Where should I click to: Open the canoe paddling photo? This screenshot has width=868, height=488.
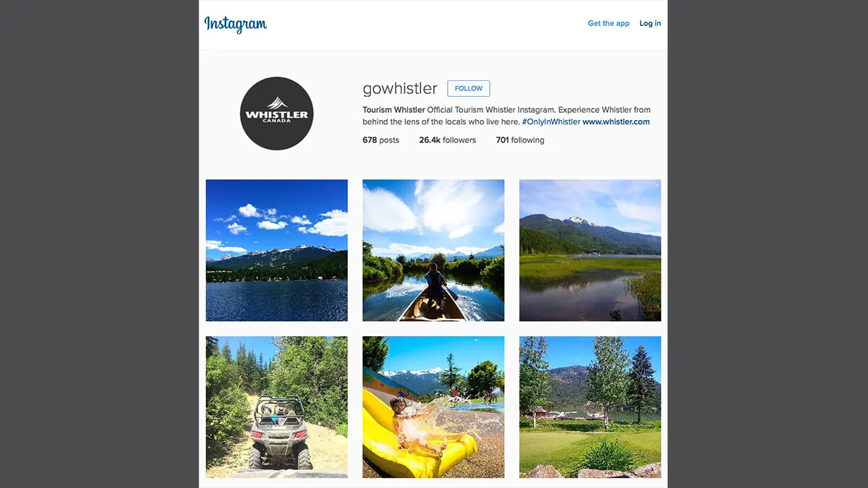click(433, 250)
